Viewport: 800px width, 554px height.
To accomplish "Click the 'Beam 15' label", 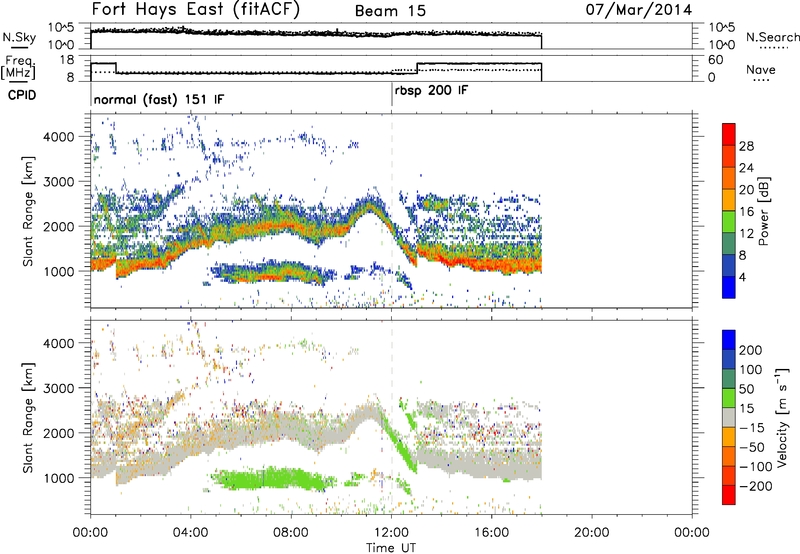I will coord(390,11).
